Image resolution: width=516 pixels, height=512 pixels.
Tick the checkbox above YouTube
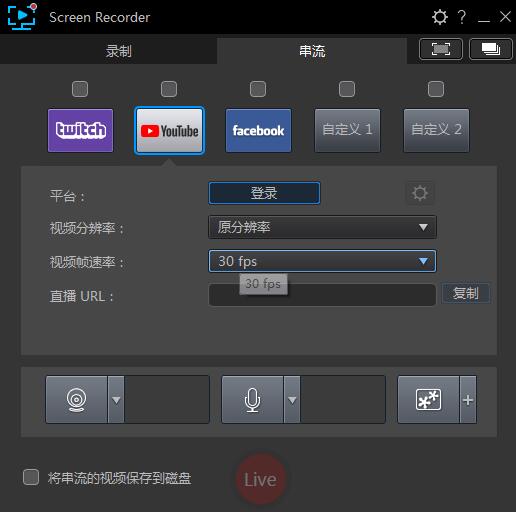pyautogui.click(x=169, y=89)
